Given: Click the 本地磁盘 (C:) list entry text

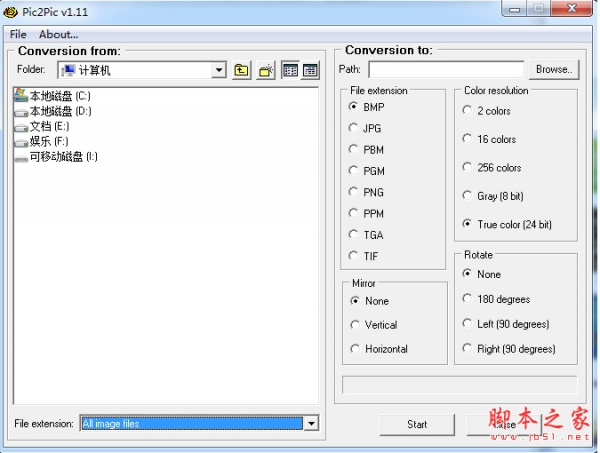Looking at the screenshot, I should [x=60, y=96].
